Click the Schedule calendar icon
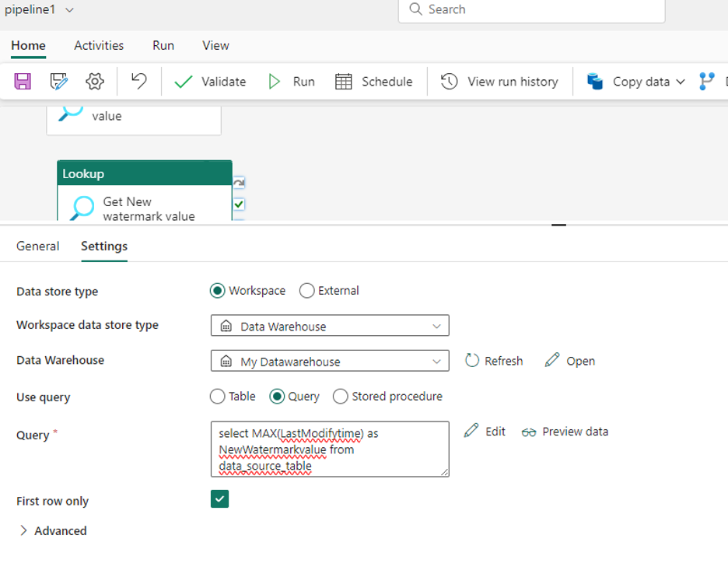The width and height of the screenshot is (728, 563). click(343, 81)
